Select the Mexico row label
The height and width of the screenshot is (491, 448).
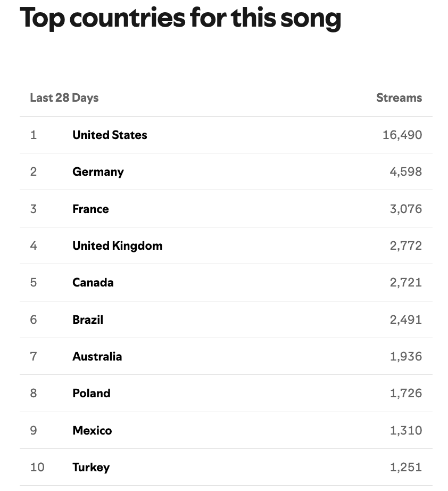[92, 430]
